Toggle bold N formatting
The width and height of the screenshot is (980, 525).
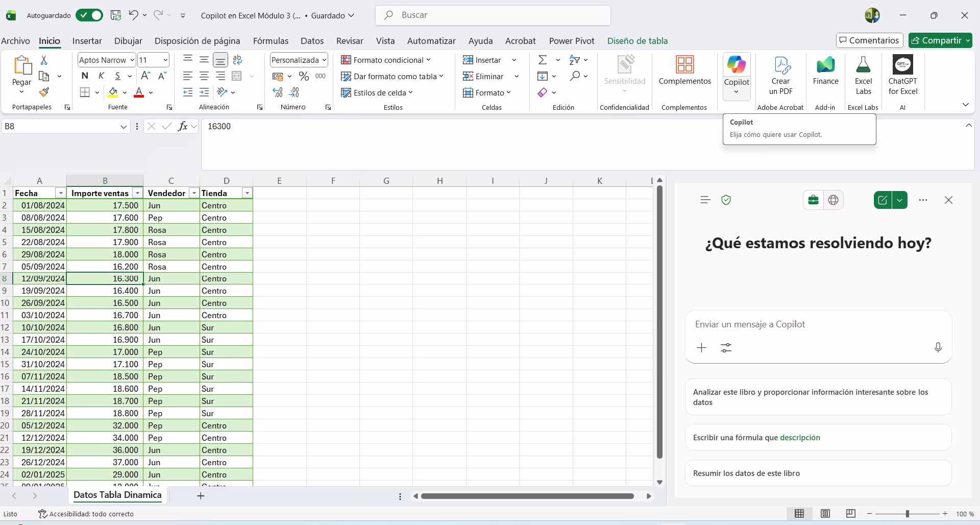click(x=85, y=76)
